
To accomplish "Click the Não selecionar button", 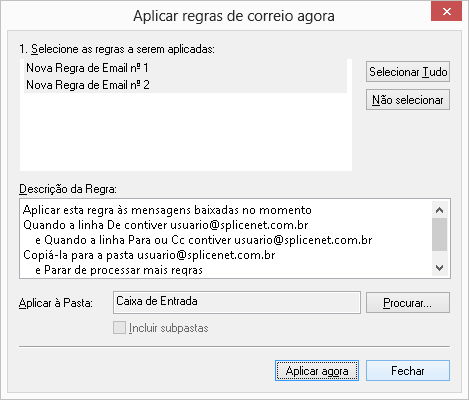I will point(408,100).
